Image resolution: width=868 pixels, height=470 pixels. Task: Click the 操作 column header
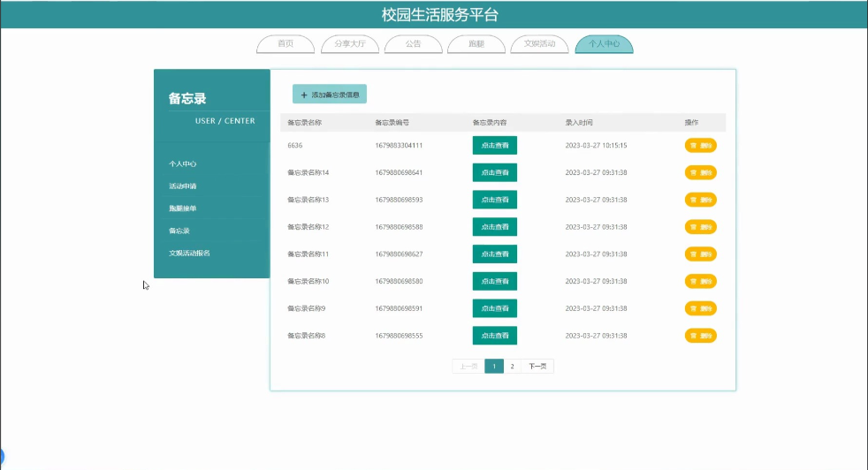point(691,122)
